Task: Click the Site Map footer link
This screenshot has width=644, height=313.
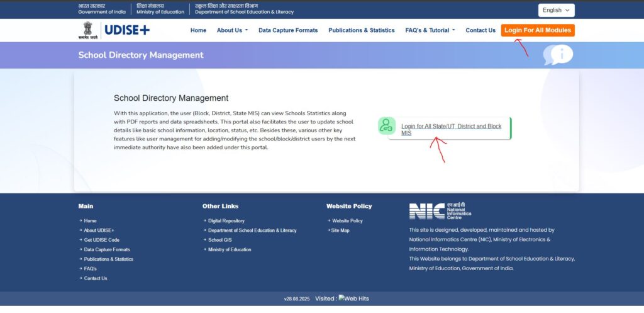Action: pyautogui.click(x=340, y=230)
